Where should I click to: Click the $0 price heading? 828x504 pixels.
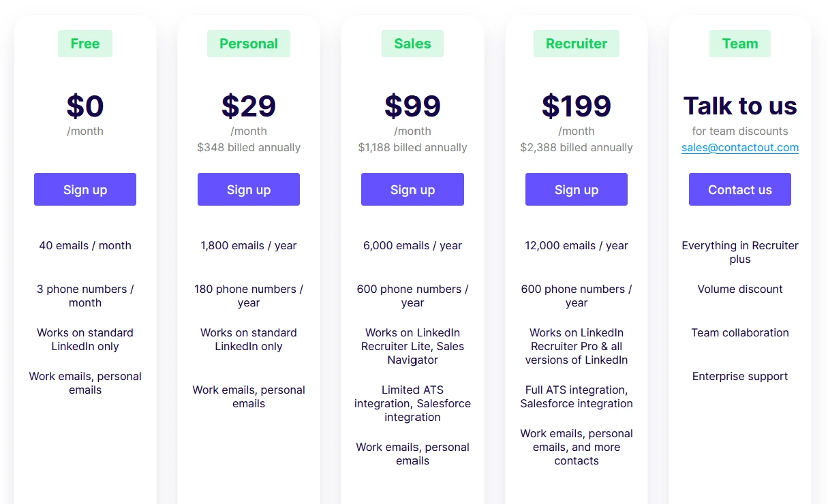(x=85, y=106)
